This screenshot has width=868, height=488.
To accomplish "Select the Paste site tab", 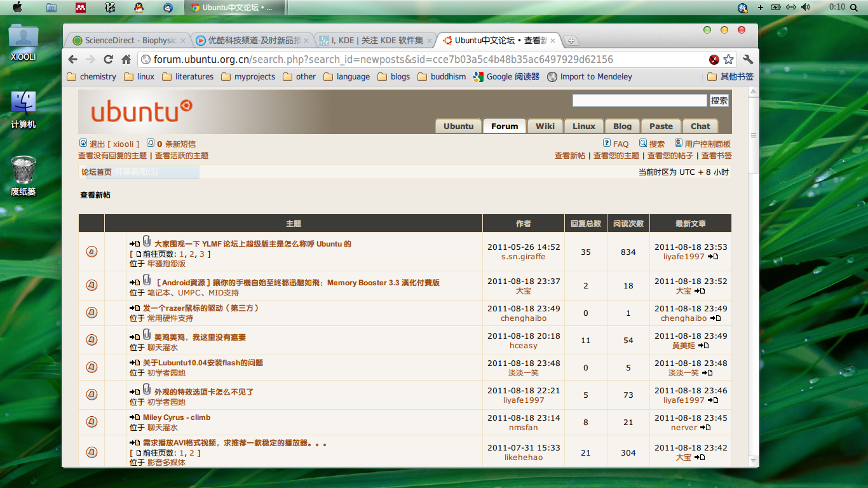I will pyautogui.click(x=661, y=126).
